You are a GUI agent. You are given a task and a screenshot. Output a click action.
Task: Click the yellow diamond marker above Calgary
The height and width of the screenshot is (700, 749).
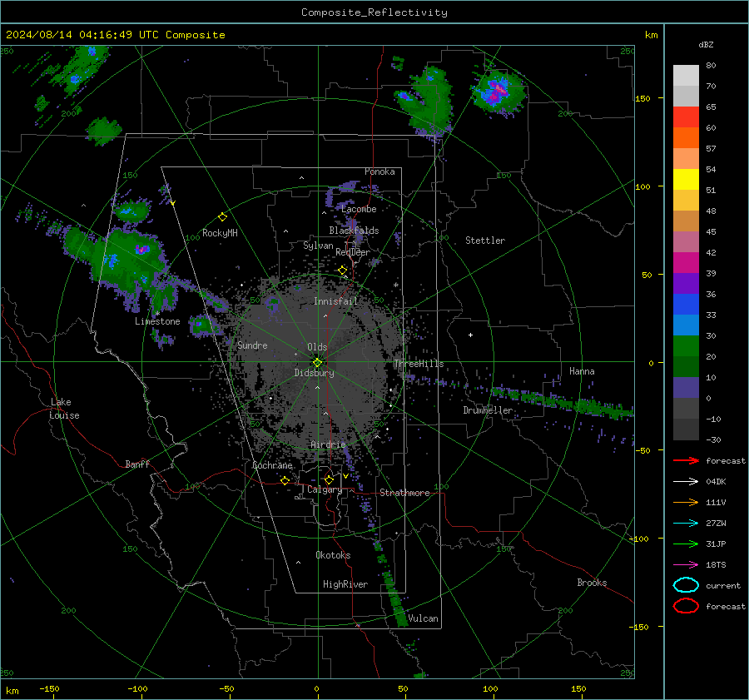coord(329,479)
